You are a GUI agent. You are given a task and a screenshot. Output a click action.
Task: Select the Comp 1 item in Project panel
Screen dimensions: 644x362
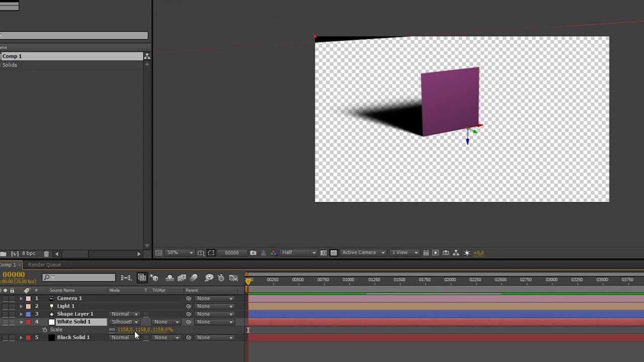click(71, 56)
